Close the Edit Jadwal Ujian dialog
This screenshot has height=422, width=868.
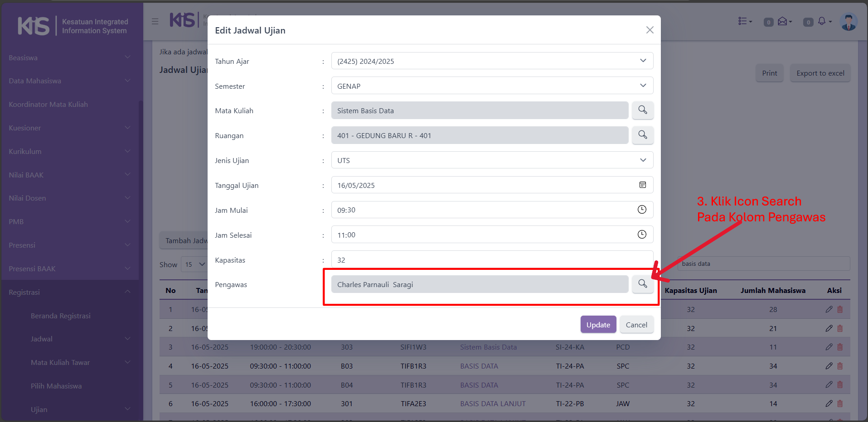[650, 30]
